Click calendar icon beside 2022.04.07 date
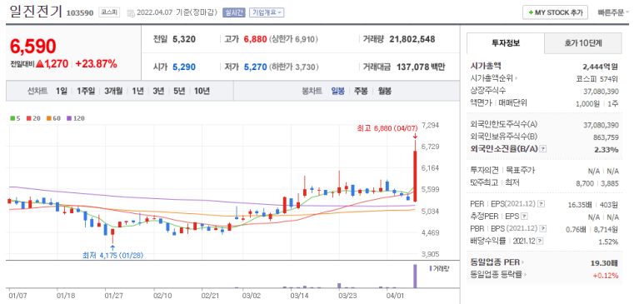 [x=131, y=12]
